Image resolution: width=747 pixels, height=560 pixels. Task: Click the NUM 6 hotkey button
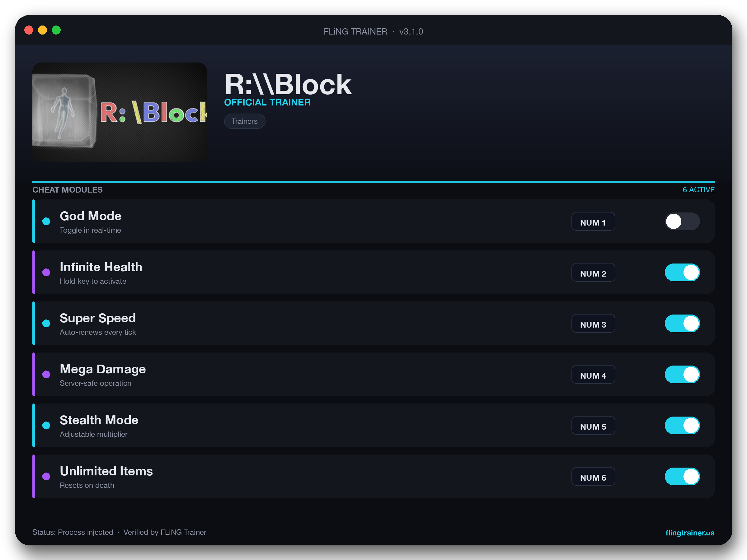593,476
